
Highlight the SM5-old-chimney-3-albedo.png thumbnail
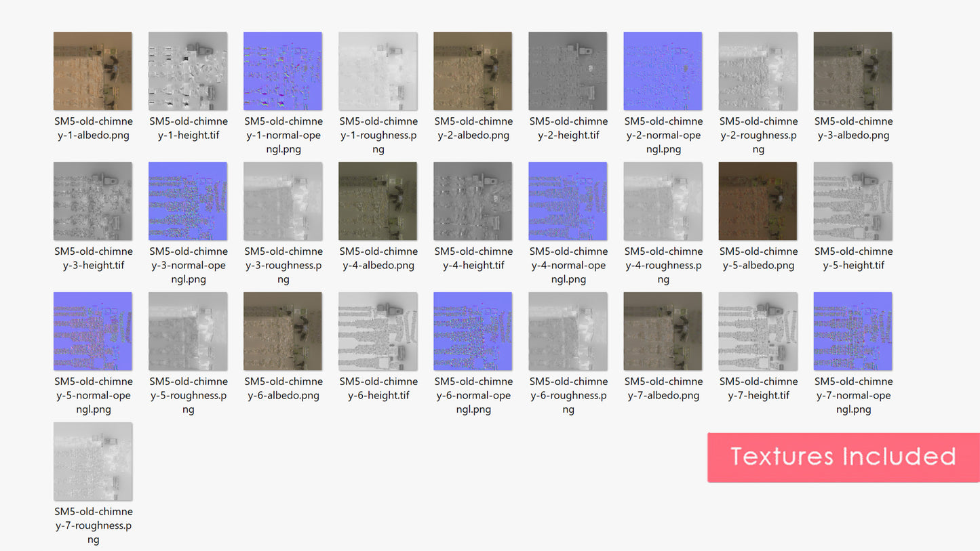[x=852, y=71]
